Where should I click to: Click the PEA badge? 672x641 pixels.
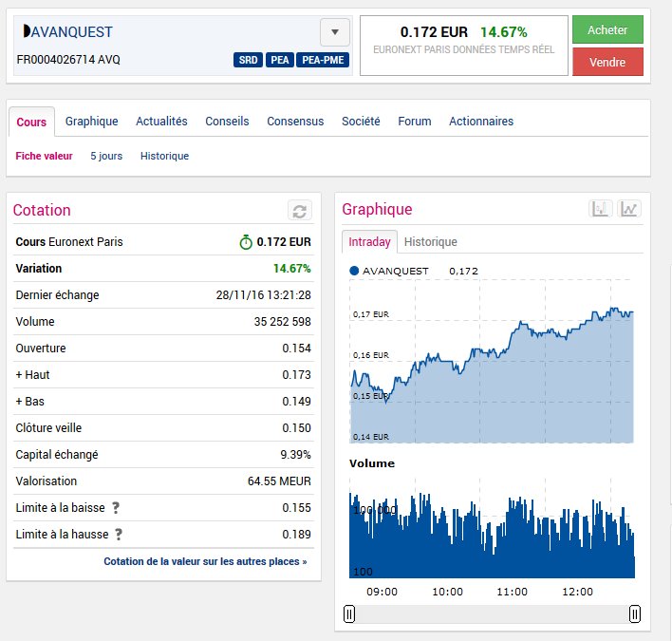[280, 60]
